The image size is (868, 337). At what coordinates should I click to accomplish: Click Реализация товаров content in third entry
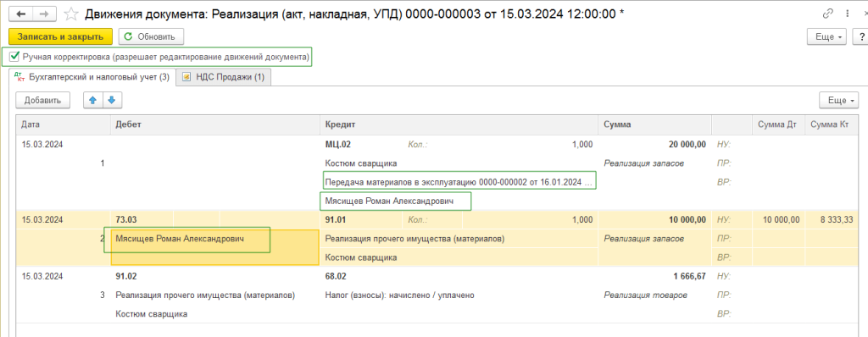pos(645,296)
